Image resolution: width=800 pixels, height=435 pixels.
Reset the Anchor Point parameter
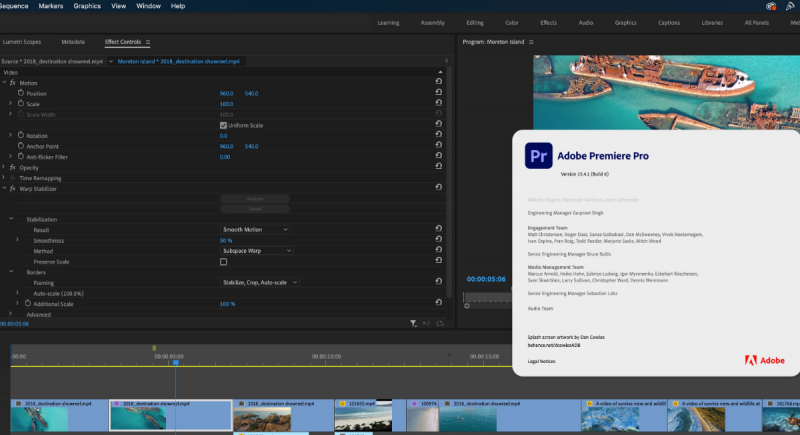tap(438, 146)
